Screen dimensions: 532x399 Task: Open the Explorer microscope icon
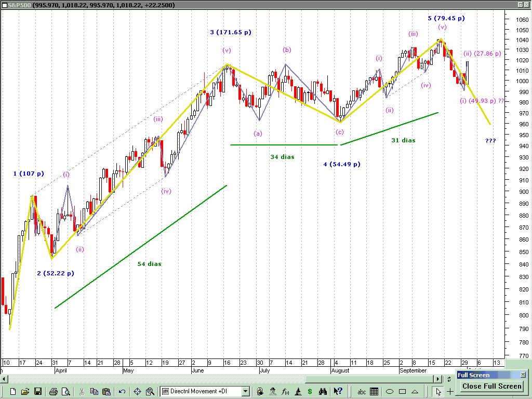[x=298, y=392]
